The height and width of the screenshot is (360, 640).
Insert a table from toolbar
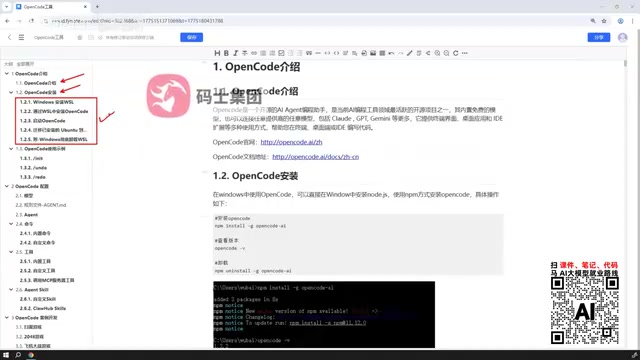[382, 53]
